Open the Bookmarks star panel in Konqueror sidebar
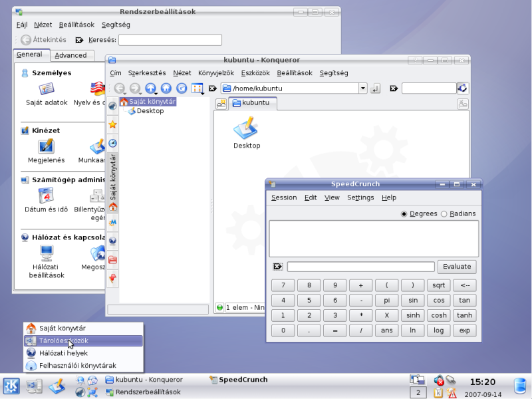 pyautogui.click(x=112, y=124)
